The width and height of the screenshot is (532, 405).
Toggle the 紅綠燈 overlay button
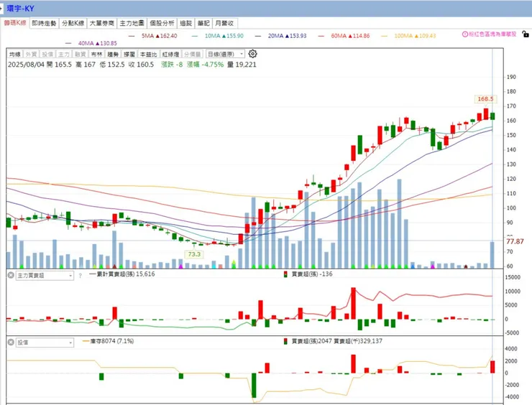pos(170,55)
